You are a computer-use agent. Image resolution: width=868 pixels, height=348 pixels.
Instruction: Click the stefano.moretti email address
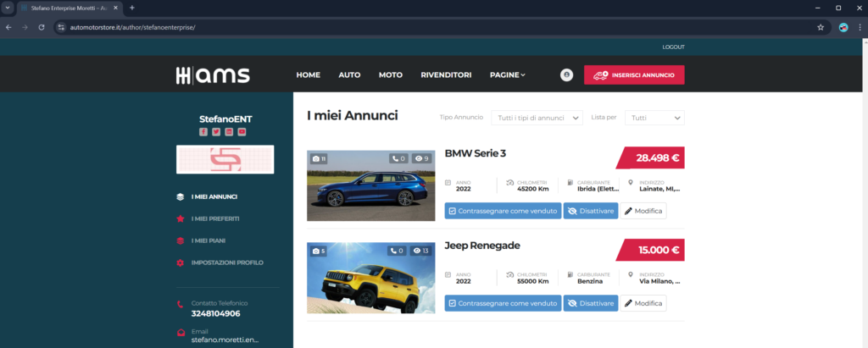(225, 340)
